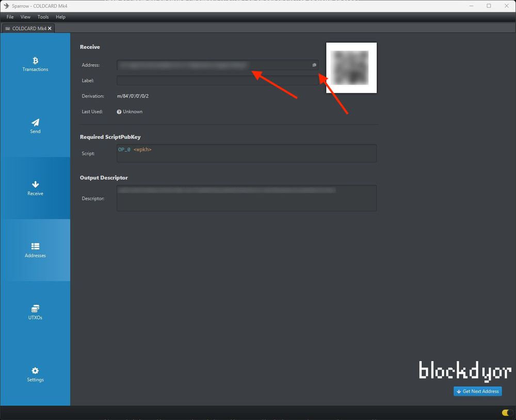Screen dimensions: 516x420
Task: Click the help icon next to Unknown last used
Action: 119,111
